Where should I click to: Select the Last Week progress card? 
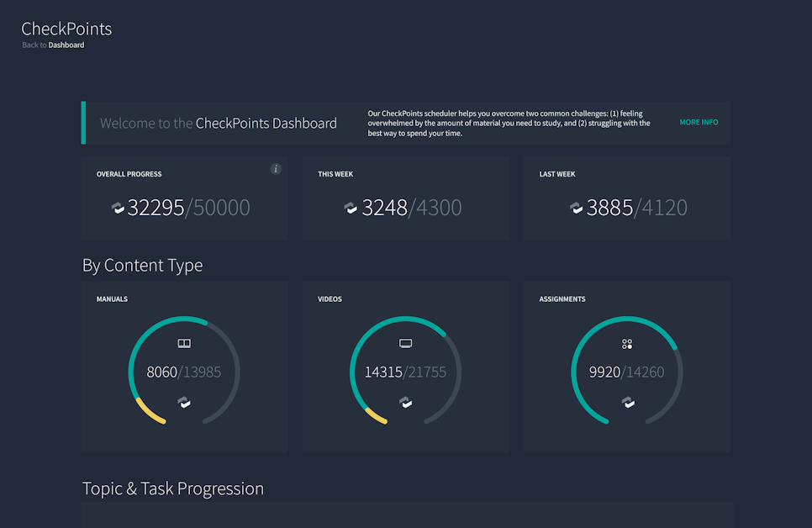(626, 198)
